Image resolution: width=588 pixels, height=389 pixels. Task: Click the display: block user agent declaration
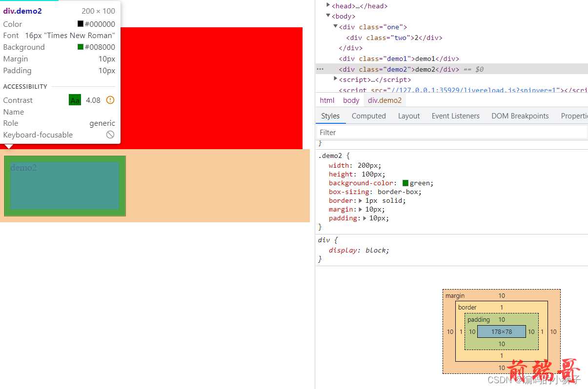pyautogui.click(x=359, y=250)
